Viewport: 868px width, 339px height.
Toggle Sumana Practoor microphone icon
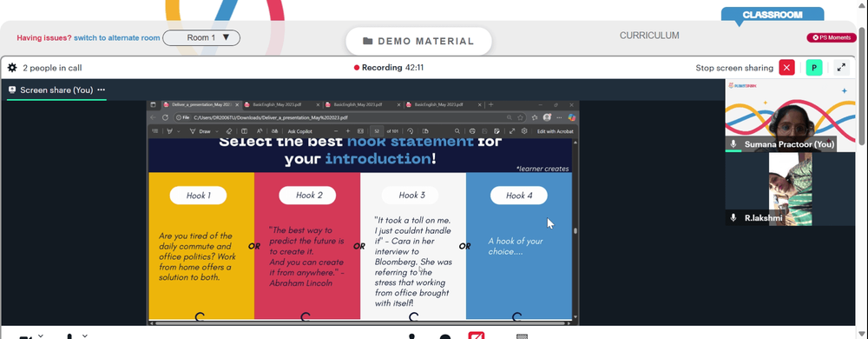pyautogui.click(x=733, y=144)
